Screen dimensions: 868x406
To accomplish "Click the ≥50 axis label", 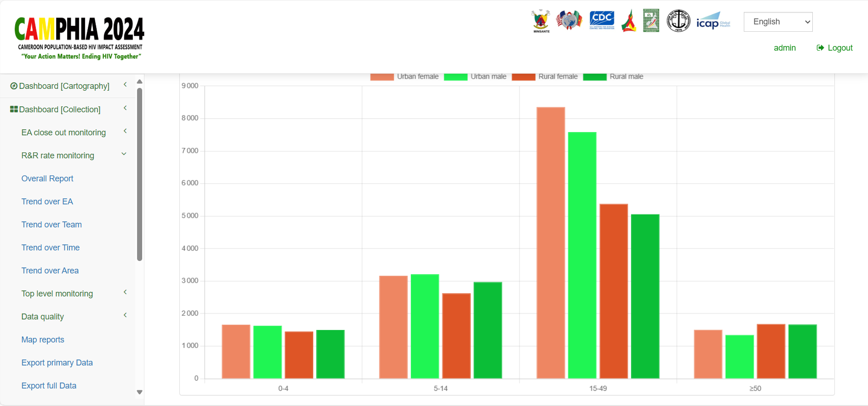I will (755, 389).
